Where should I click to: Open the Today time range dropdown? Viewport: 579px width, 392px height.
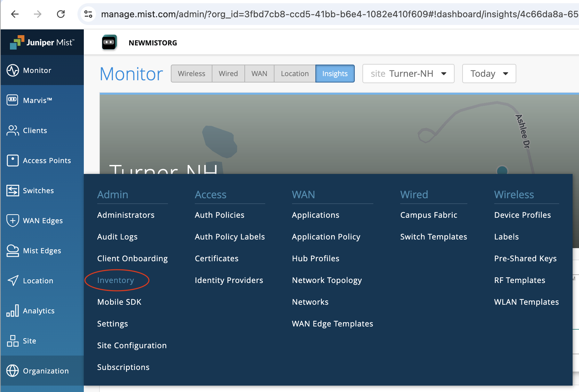tap(489, 74)
